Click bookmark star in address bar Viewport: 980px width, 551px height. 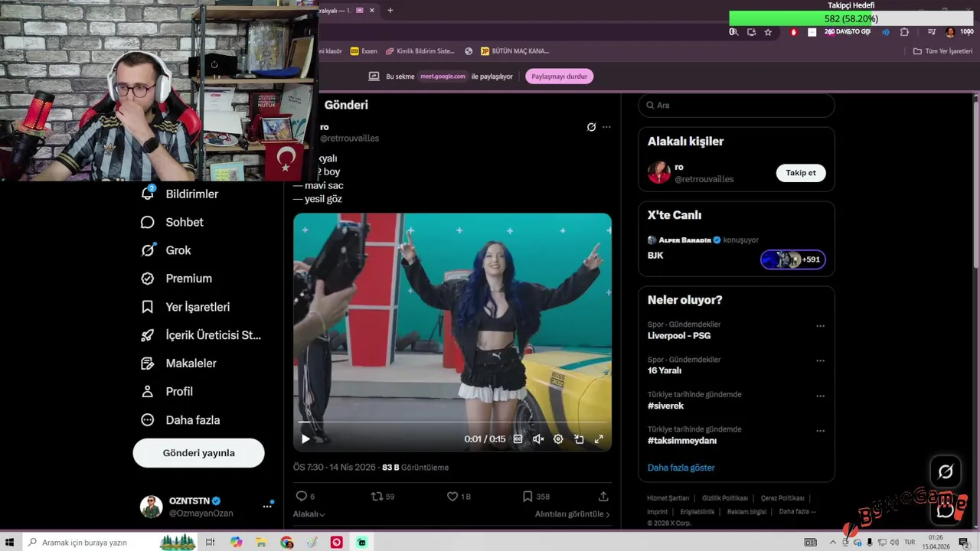(768, 32)
